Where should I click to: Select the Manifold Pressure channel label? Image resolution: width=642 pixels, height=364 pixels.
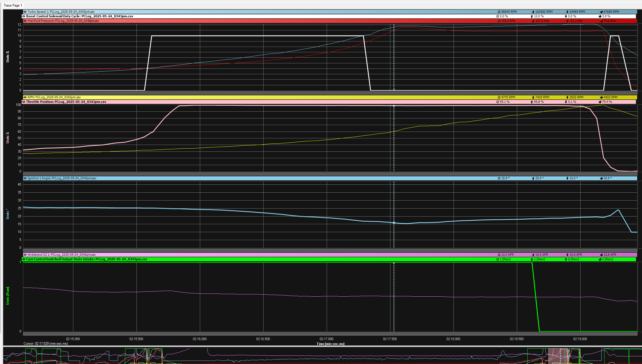click(63, 21)
